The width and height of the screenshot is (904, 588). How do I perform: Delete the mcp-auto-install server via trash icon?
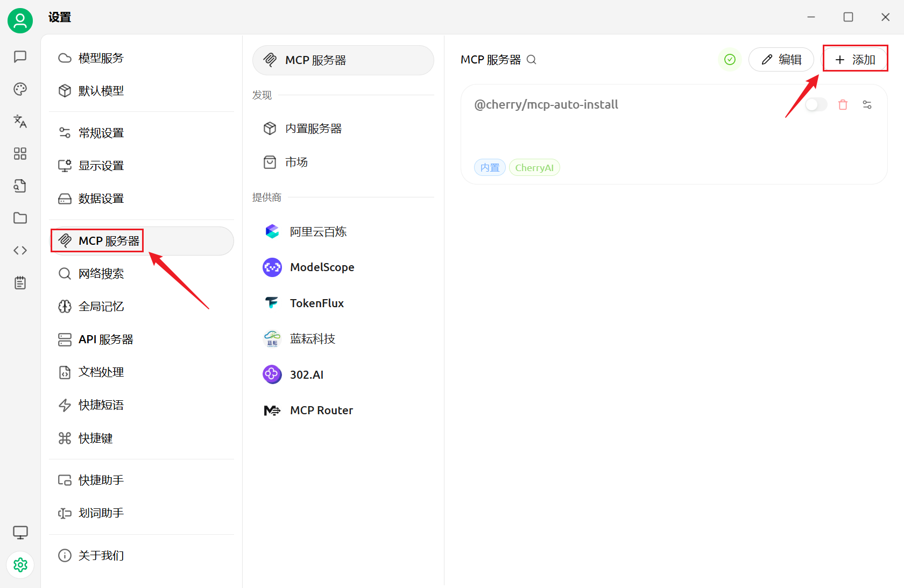click(843, 105)
